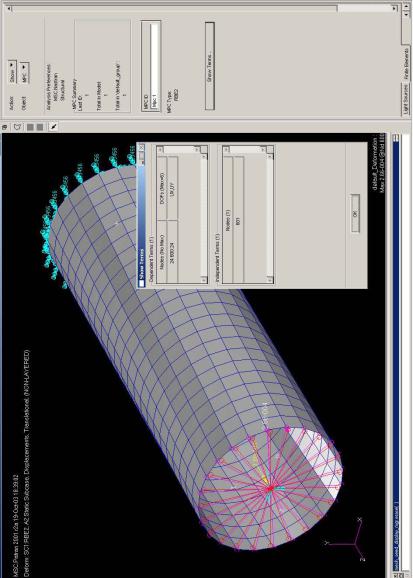Close the Show Terms dialog

tap(141, 148)
